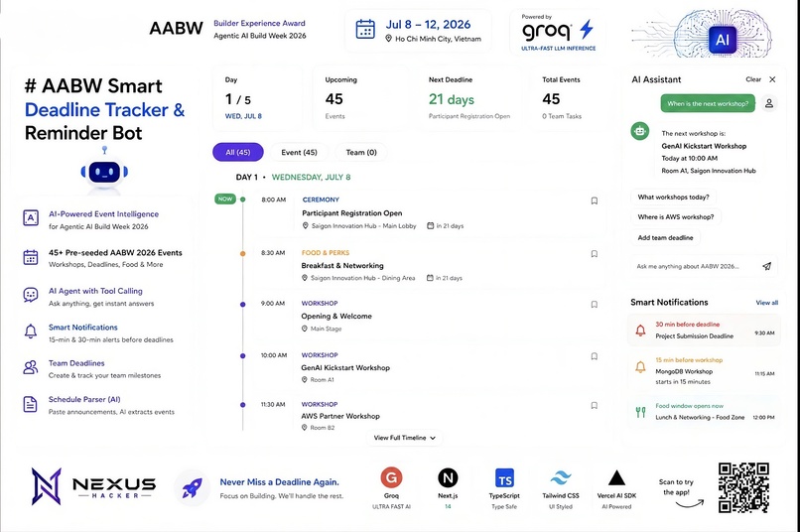Click the calendar icon for 45+ Pre-seeded Events
The width and height of the screenshot is (800, 532).
(31, 256)
